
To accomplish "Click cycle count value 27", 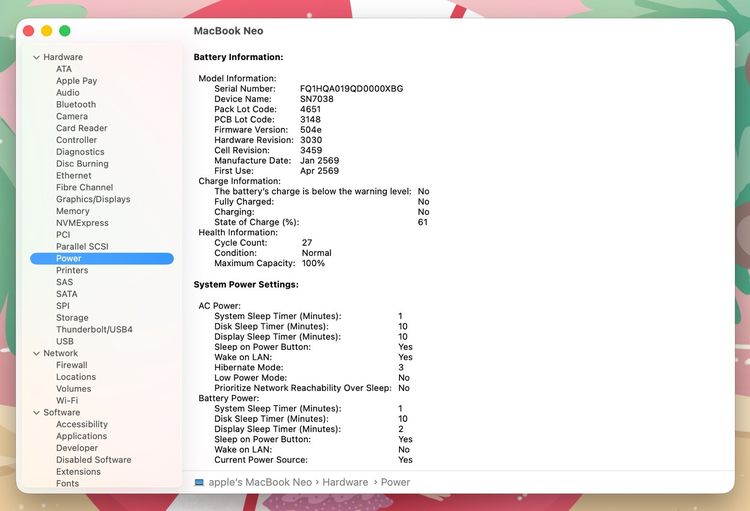I will 307,243.
